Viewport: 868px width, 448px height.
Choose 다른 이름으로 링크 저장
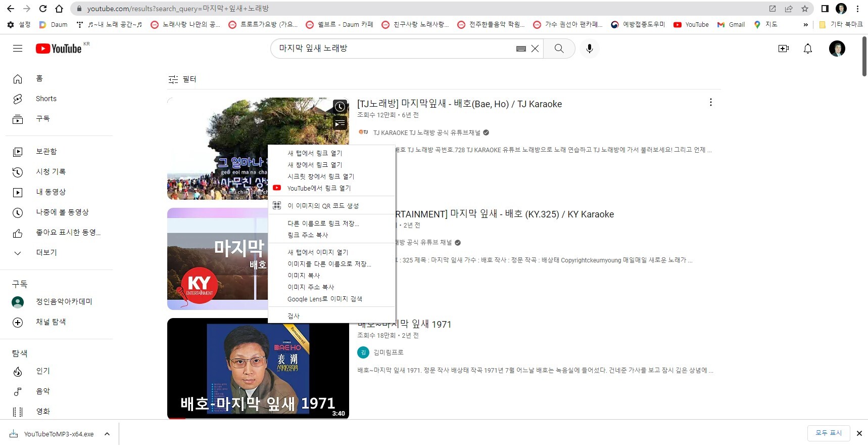click(x=331, y=223)
